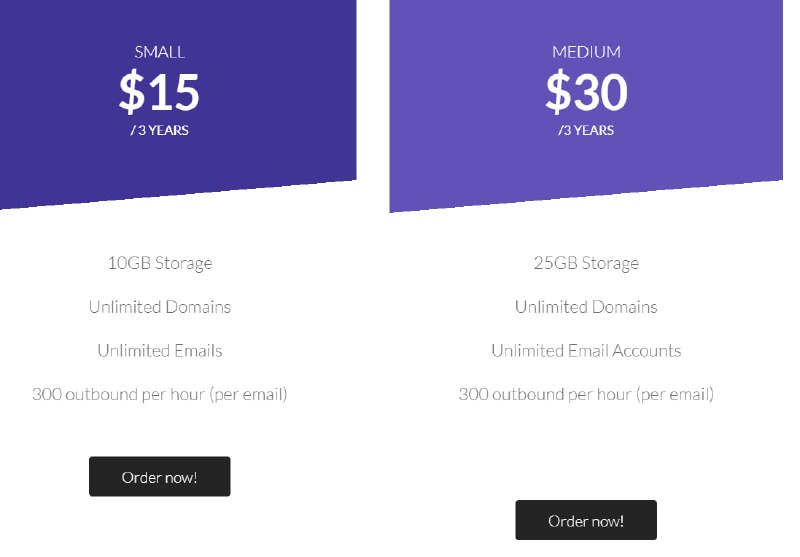This screenshot has height=557, width=800.
Task: Click the 10GB Storage feature
Action: [x=160, y=263]
